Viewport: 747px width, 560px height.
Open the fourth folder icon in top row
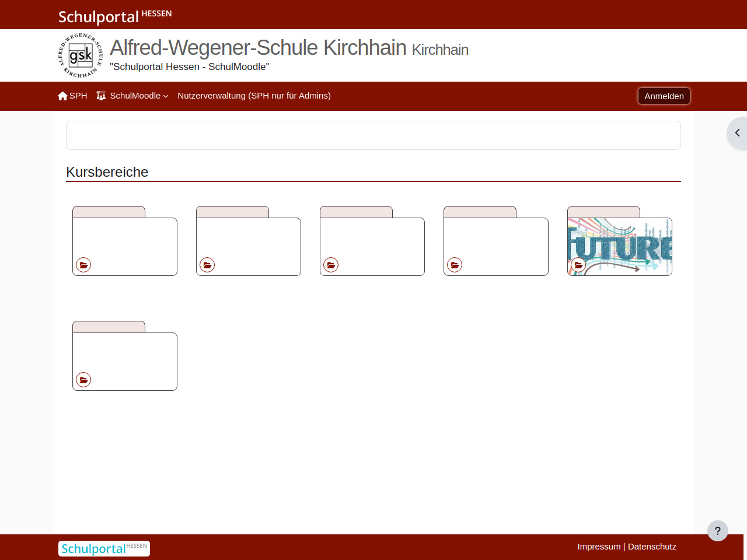click(455, 265)
